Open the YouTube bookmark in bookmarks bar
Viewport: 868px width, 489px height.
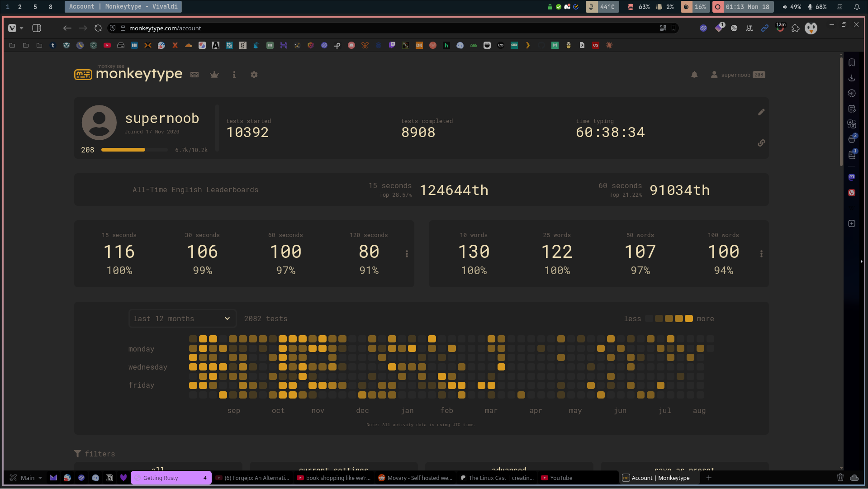click(107, 45)
